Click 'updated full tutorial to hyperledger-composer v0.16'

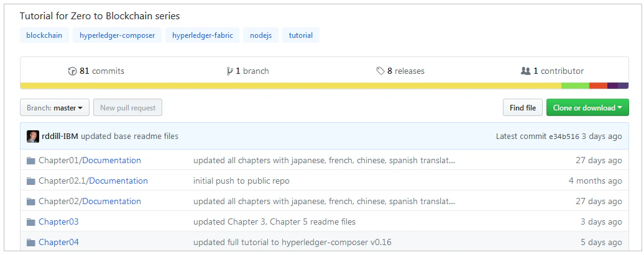coord(292,243)
